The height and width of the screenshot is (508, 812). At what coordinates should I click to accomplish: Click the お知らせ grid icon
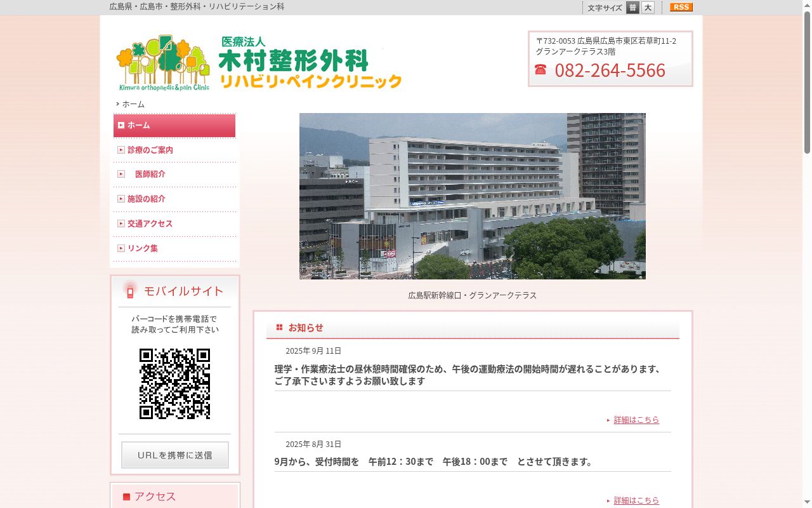click(279, 328)
